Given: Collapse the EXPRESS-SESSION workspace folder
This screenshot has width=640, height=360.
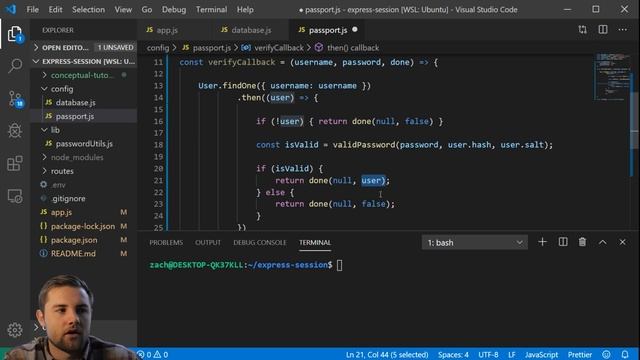Looking at the screenshot, I should pos(84,61).
